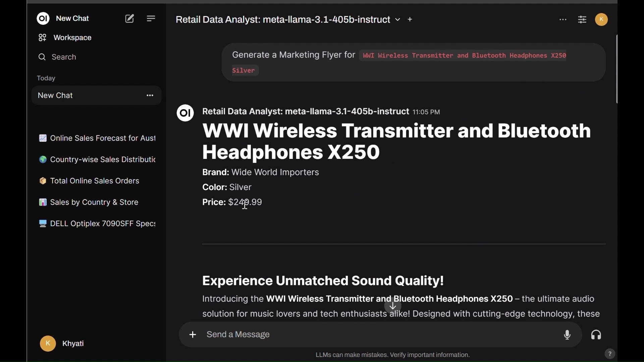Select the Total Online Sales Orders chat
The image size is (644, 362).
click(90, 182)
